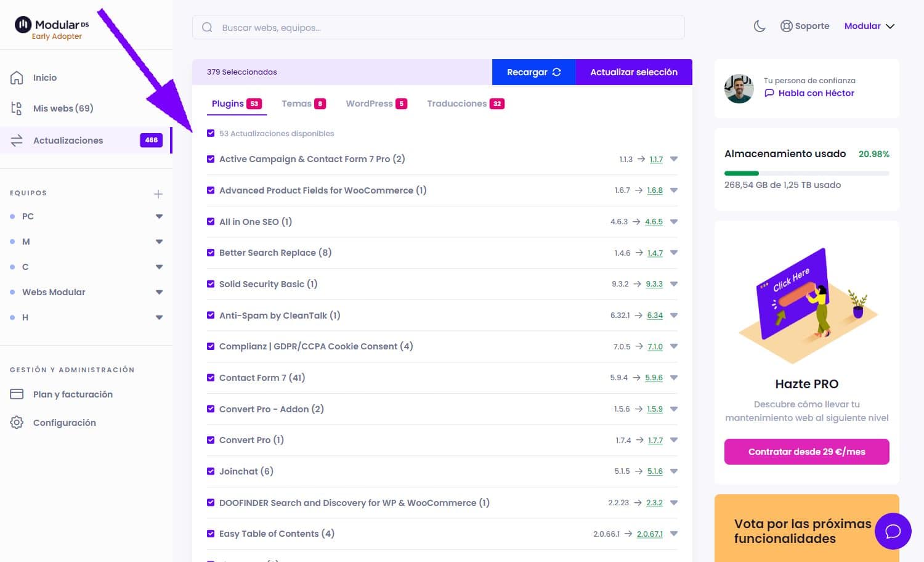The image size is (924, 562).
Task: Expand the M team
Action: pyautogui.click(x=160, y=242)
